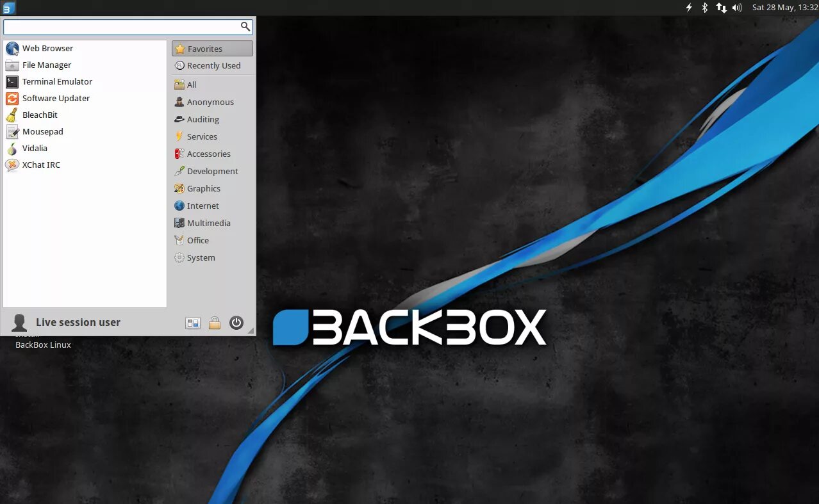The width and height of the screenshot is (819, 504).
Task: Select the All category
Action: [212, 85]
